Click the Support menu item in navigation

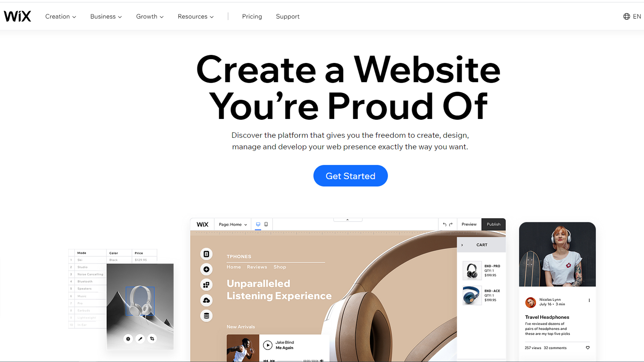[287, 16]
